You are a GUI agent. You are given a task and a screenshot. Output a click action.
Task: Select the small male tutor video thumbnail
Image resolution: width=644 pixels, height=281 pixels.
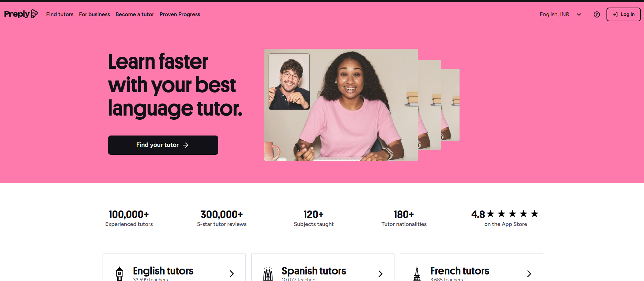point(289,82)
